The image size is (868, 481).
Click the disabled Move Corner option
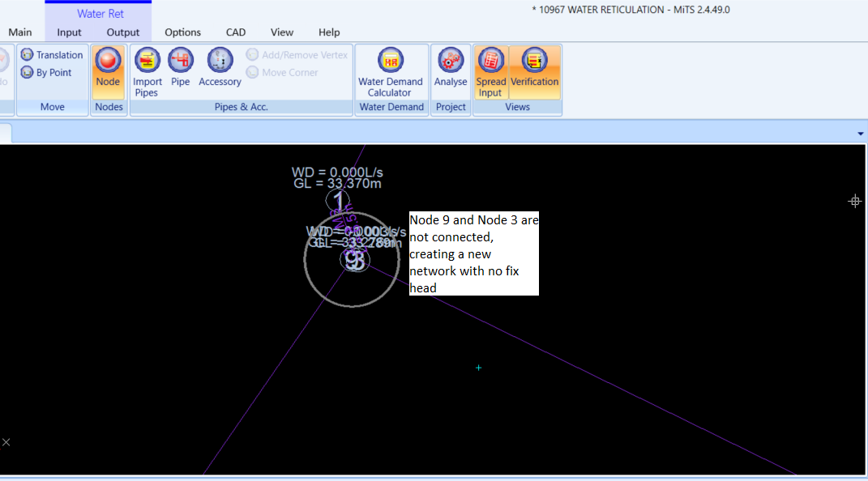click(282, 72)
